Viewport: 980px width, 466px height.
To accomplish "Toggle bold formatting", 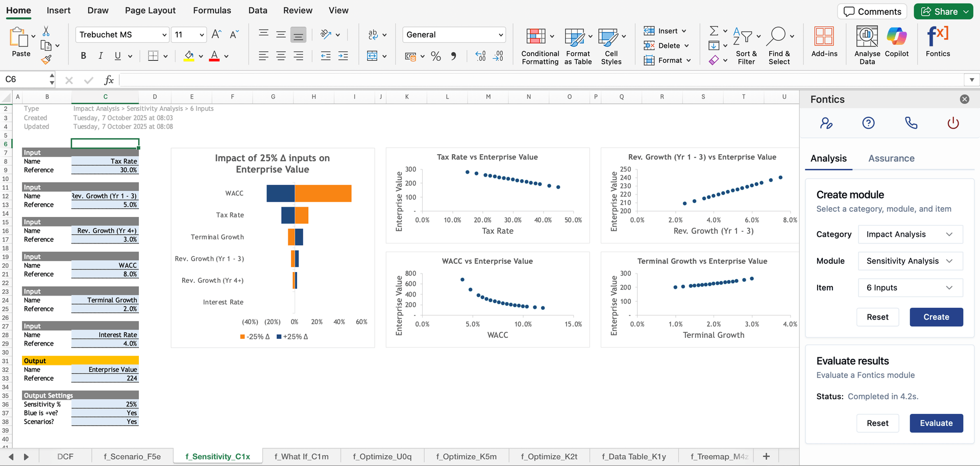I will (83, 56).
